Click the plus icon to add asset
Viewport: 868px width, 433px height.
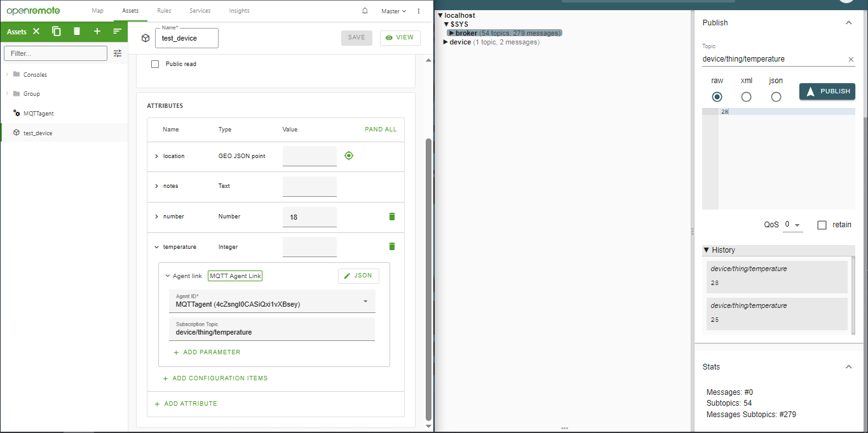pos(97,31)
